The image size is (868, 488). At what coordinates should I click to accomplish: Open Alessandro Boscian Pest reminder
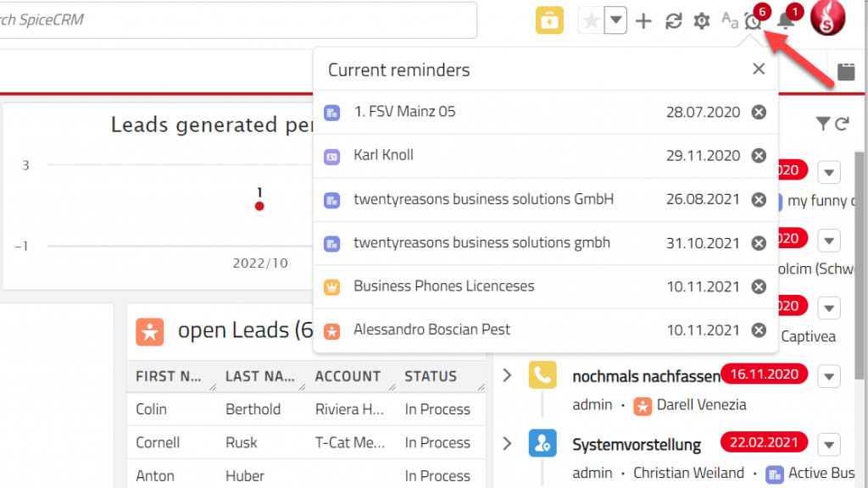[x=431, y=330]
